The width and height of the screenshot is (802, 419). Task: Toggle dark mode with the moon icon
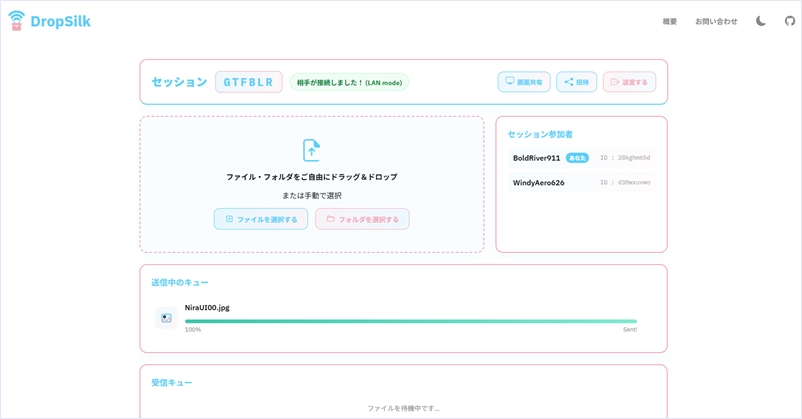coord(760,21)
